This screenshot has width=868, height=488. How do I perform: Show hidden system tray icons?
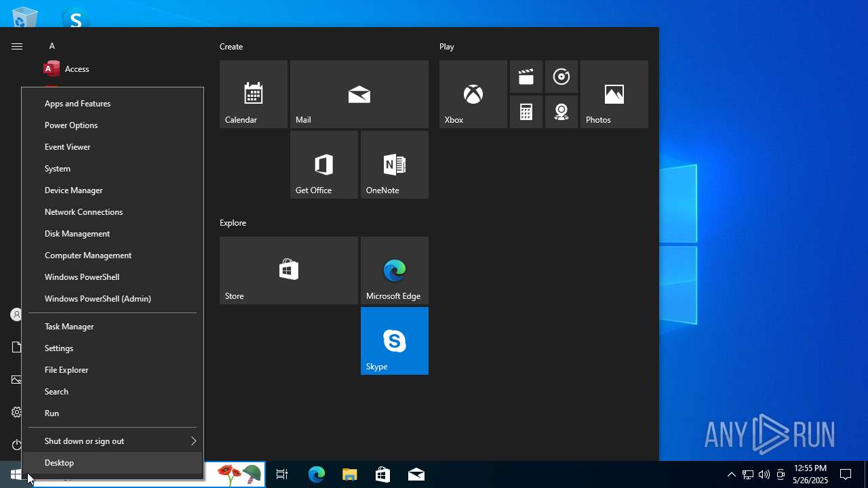(731, 474)
